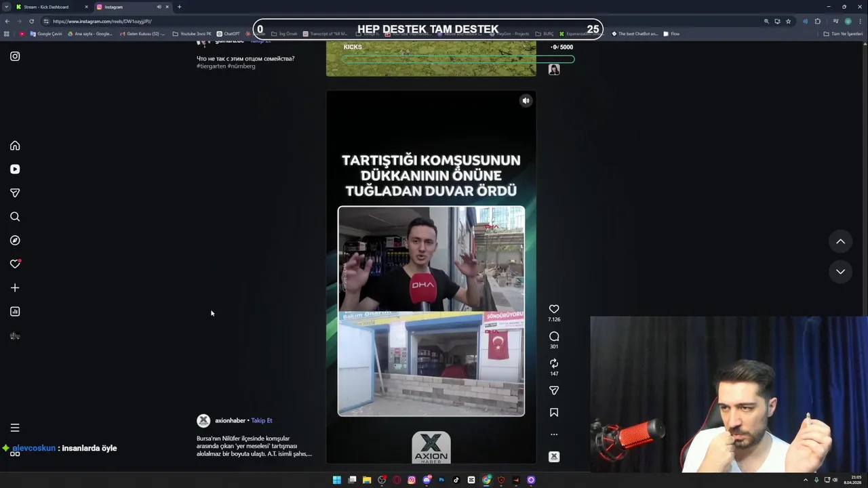Open Notifications heart in sidebar
The image size is (868, 488).
point(15,264)
